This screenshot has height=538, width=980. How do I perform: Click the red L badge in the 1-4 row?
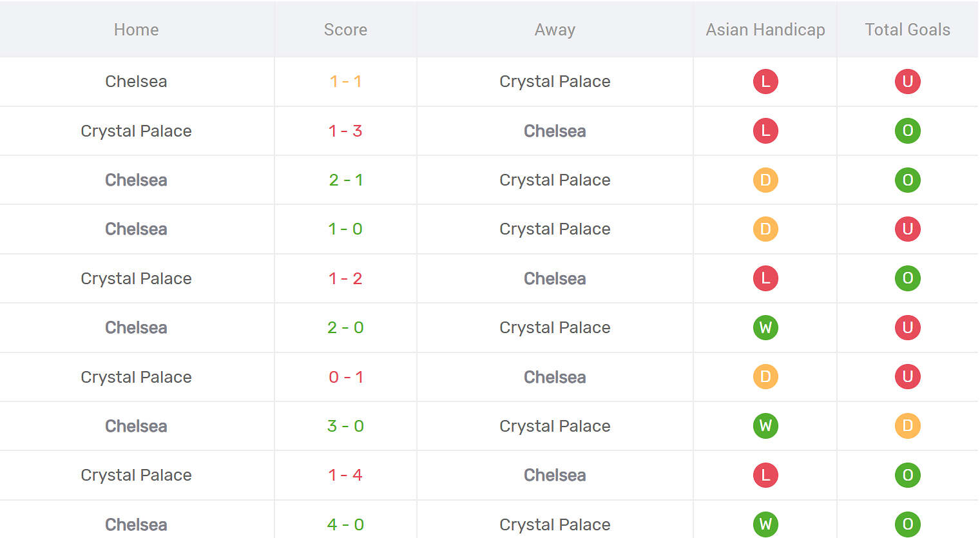[765, 476]
